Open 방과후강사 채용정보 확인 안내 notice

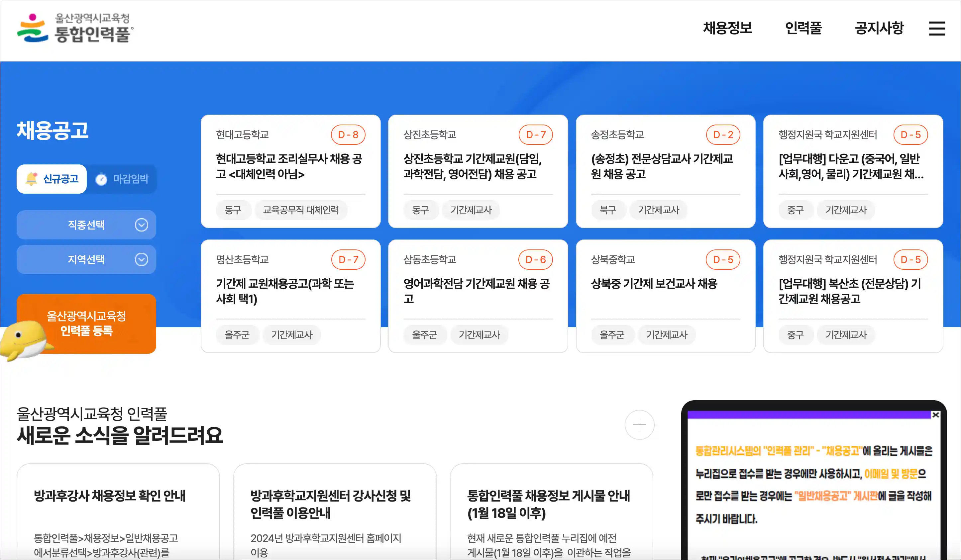coord(118,512)
